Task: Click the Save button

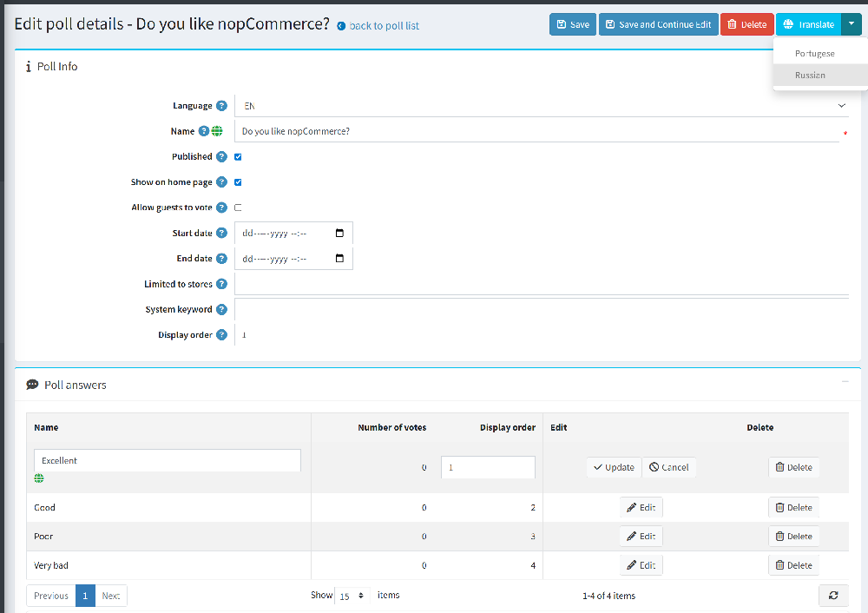Action: (573, 24)
